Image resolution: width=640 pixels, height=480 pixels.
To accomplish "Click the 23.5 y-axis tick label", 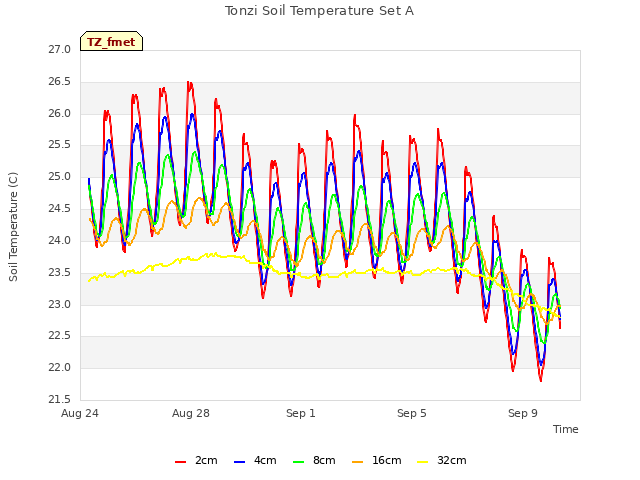I will [60, 272].
